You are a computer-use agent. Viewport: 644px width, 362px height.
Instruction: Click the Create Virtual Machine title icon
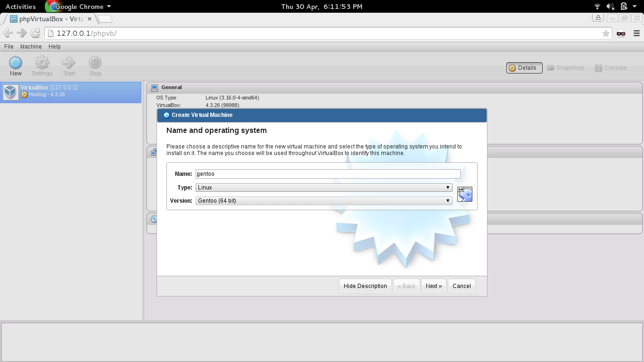click(166, 115)
